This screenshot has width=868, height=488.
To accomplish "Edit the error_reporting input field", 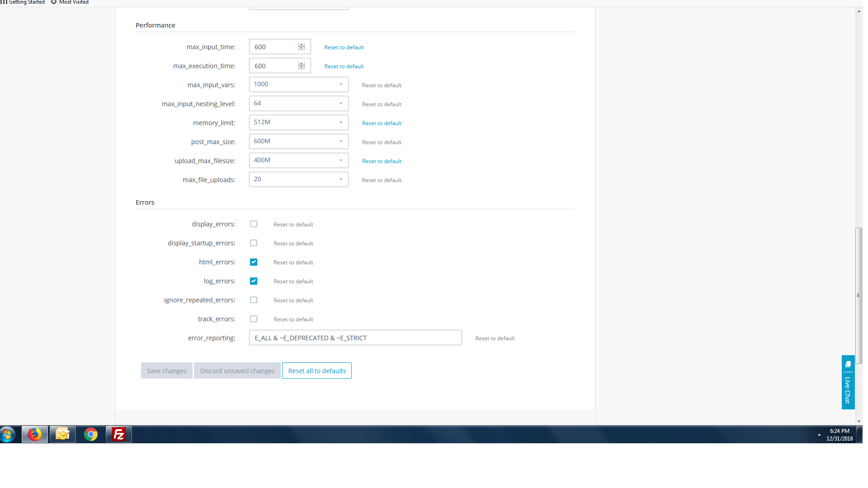I will pos(355,338).
